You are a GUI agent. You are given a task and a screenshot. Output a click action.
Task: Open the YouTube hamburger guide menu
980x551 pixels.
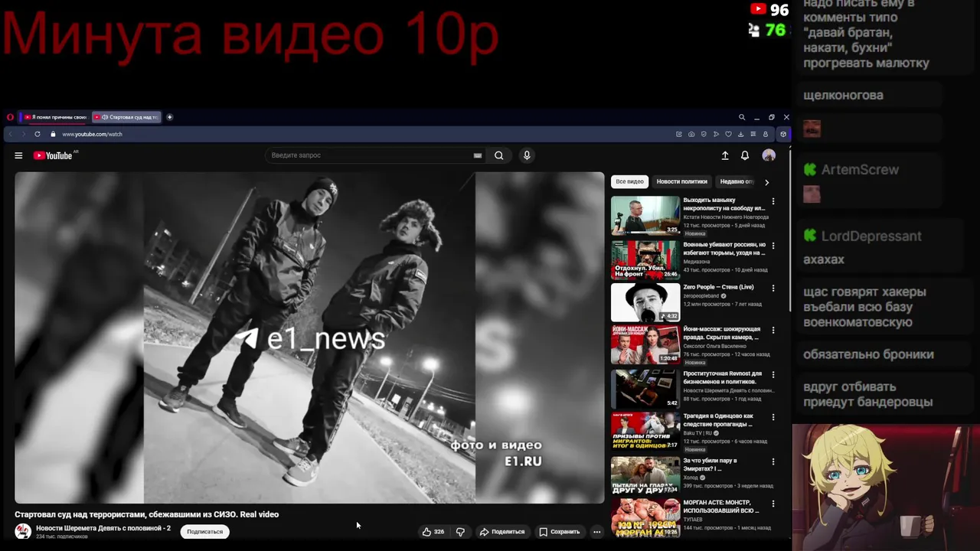[x=18, y=155]
